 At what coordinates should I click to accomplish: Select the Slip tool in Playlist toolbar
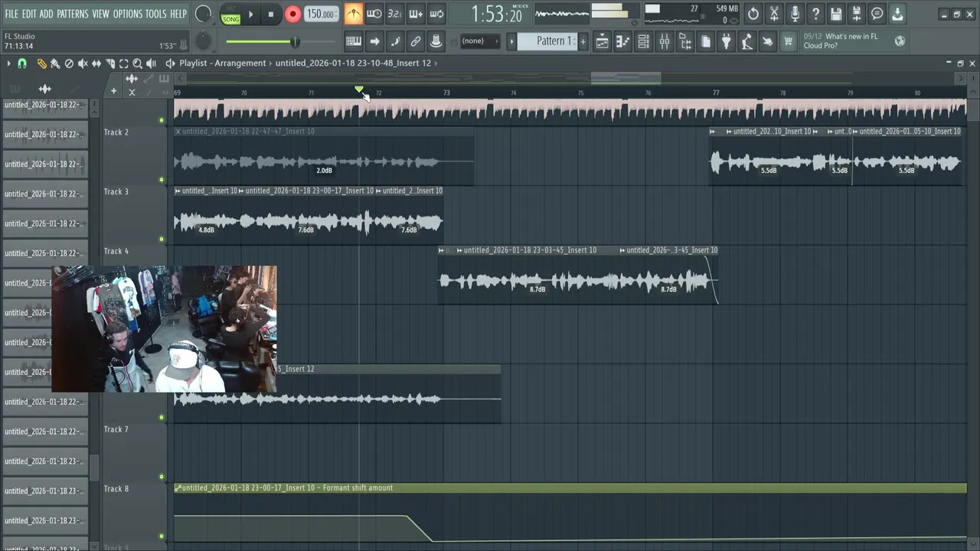click(x=96, y=64)
